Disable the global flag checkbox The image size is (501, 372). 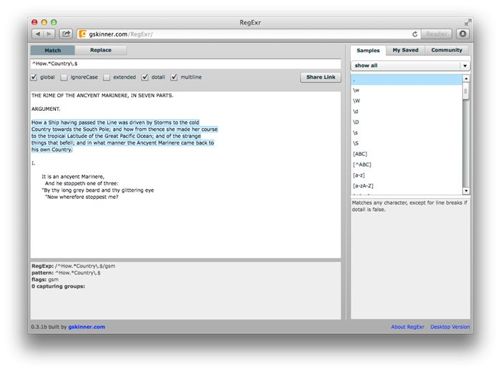point(34,77)
